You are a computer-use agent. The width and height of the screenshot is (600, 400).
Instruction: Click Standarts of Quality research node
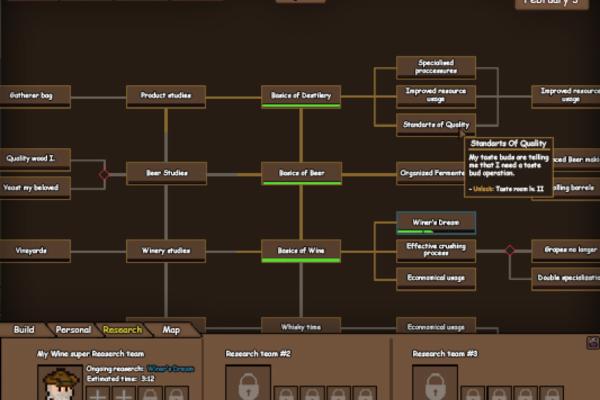pyautogui.click(x=436, y=125)
